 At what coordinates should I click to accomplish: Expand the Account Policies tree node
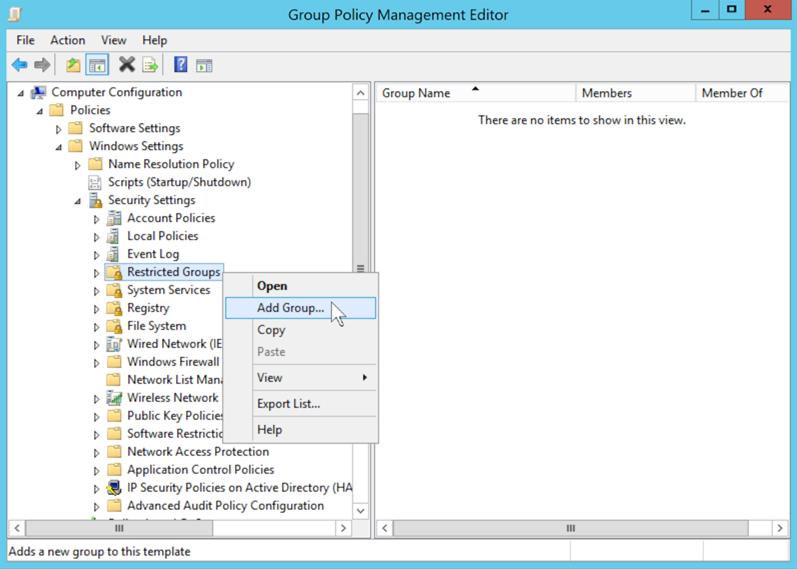(x=97, y=219)
